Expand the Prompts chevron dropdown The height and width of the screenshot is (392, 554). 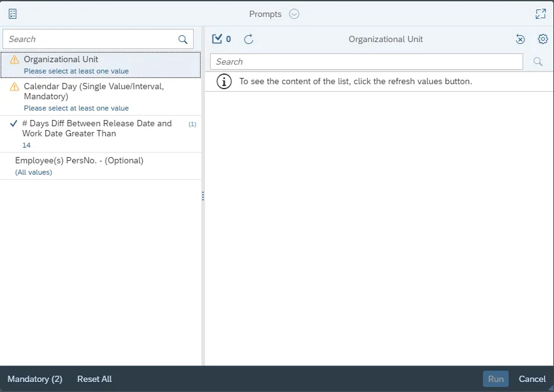point(294,14)
